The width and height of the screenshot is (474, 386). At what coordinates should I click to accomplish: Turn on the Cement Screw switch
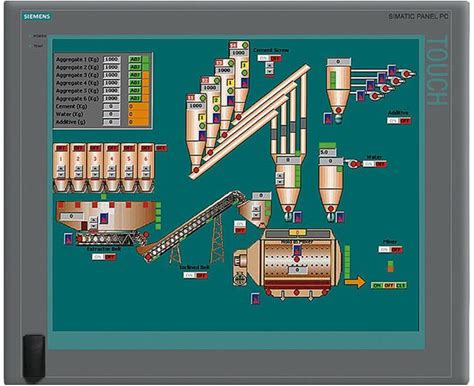[263, 58]
